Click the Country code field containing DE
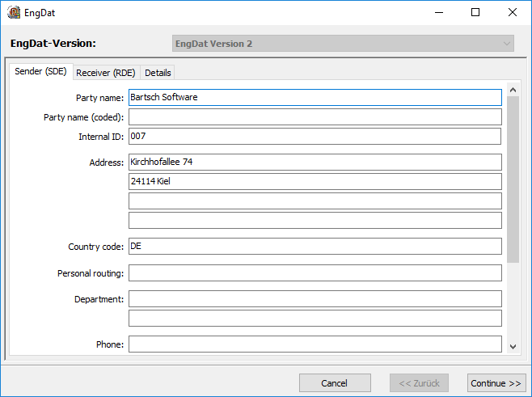 point(315,247)
